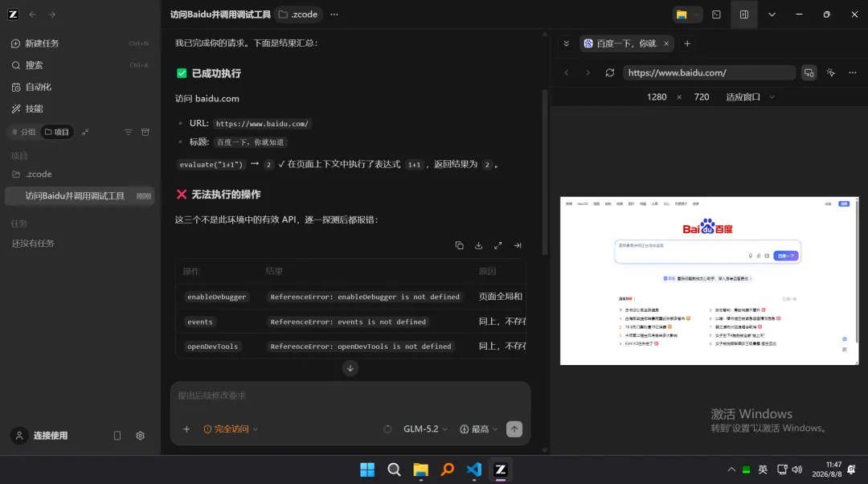Activate the element picker cursor icon
Viewport: 868px width, 484px height.
click(831, 72)
